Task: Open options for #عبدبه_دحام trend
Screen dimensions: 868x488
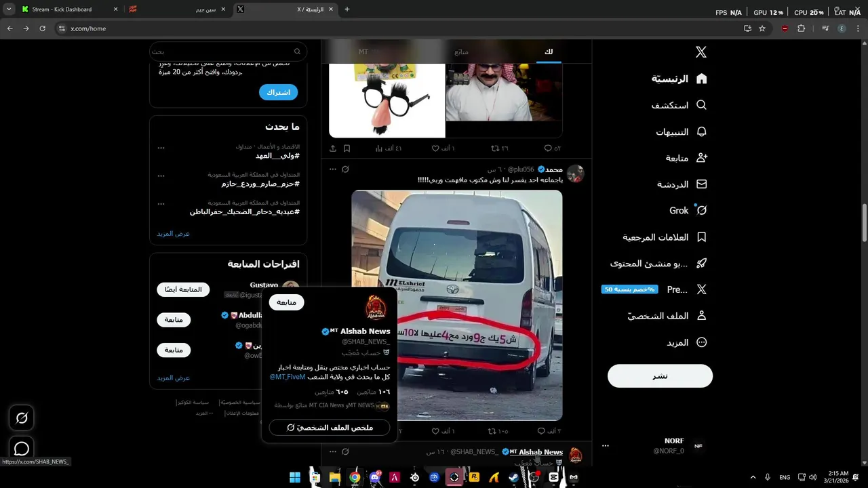Action: click(161, 203)
